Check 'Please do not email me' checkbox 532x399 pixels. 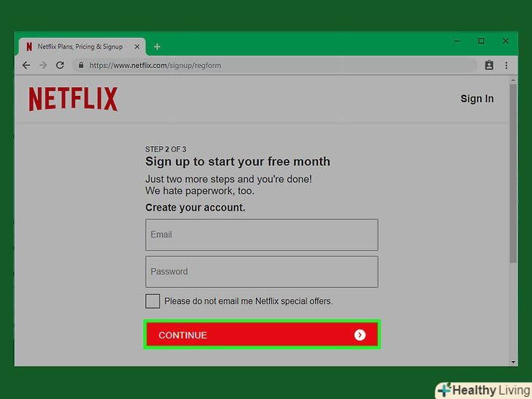coord(153,301)
